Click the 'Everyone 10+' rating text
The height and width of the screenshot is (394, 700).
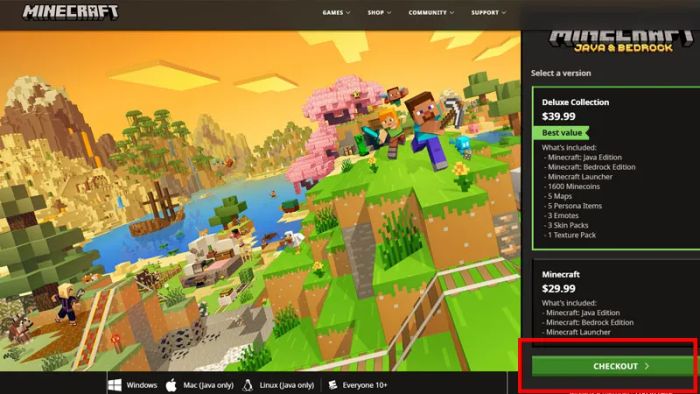(365, 385)
